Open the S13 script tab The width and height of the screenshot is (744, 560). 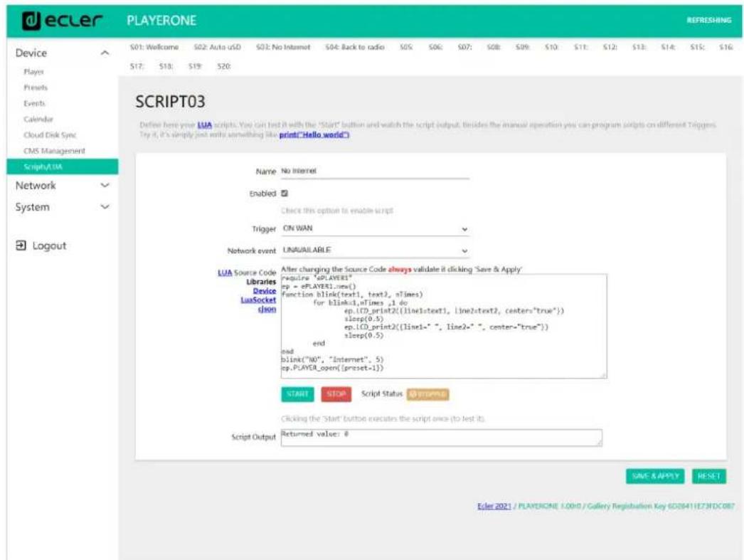[x=639, y=47]
